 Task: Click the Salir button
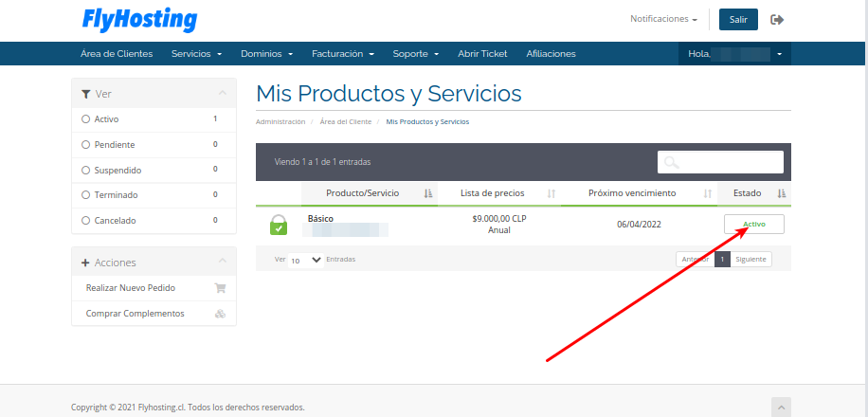738,19
